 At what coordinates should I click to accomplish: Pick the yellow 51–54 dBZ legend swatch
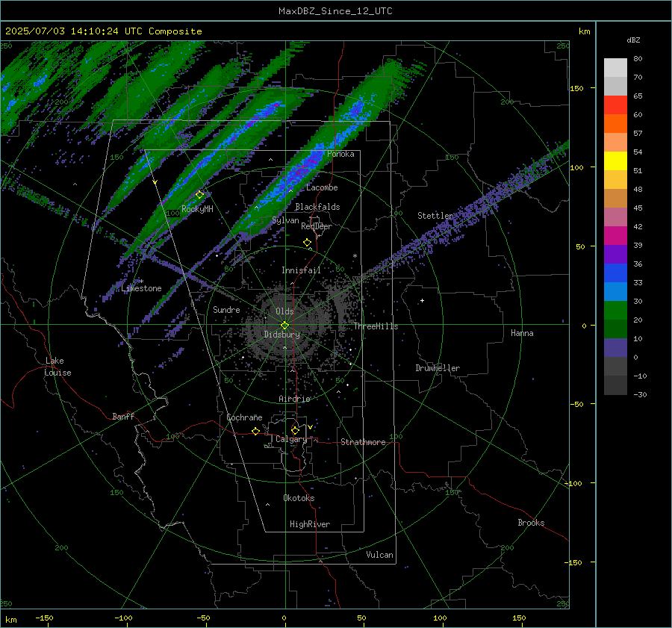pyautogui.click(x=615, y=161)
